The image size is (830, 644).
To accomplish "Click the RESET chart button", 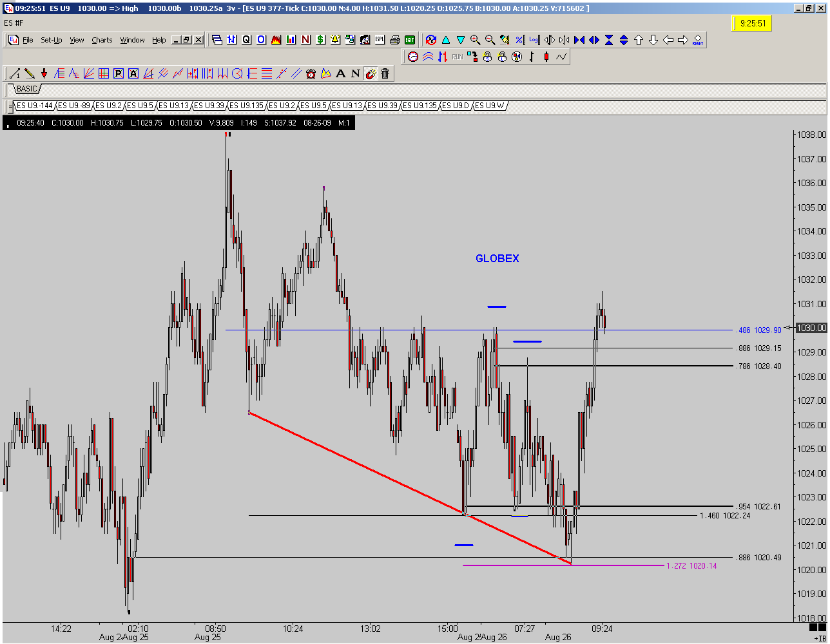I will click(x=698, y=40).
